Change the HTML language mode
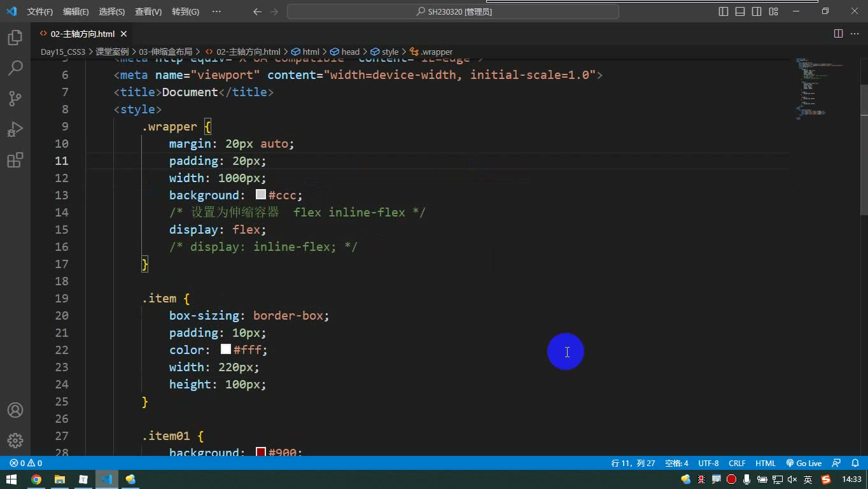Screen dimensions: 868x489 [x=766, y=463]
